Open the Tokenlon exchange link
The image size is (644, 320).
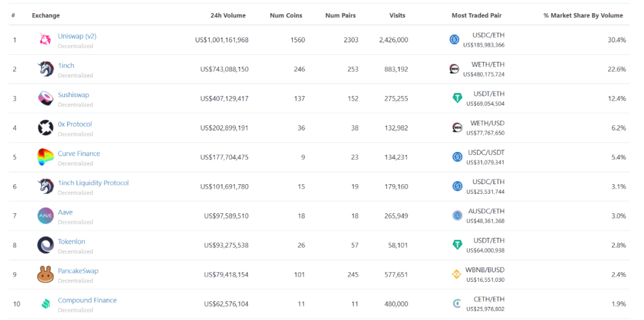click(x=72, y=242)
